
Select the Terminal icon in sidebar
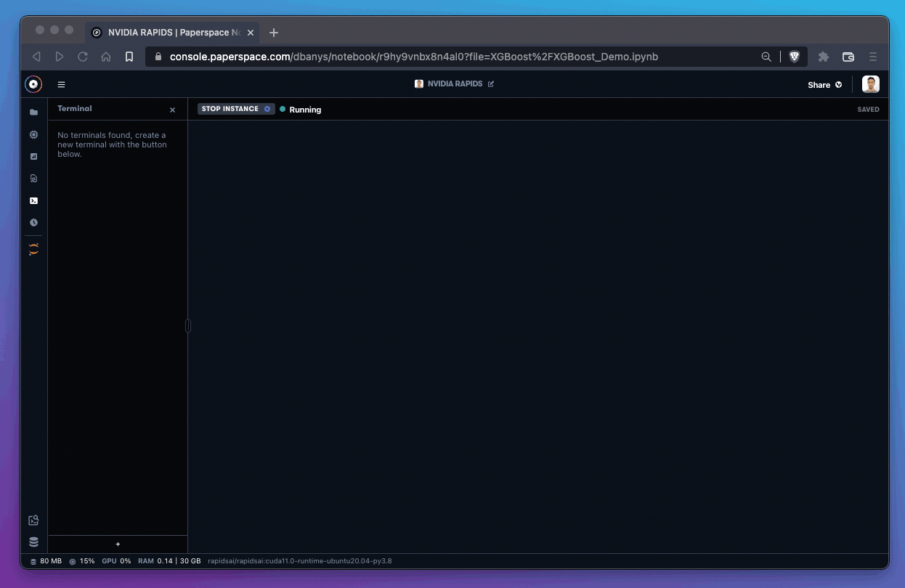[33, 200]
